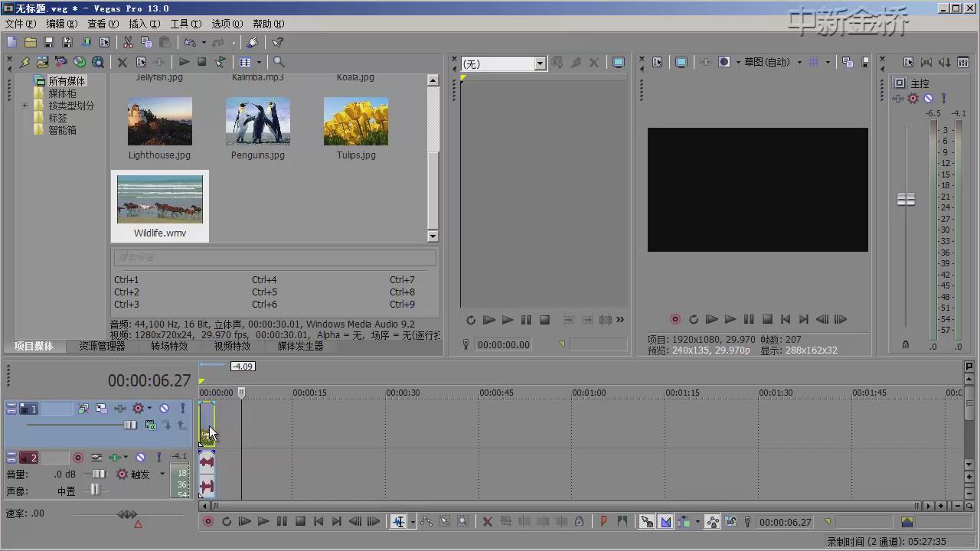Click the Zoom Edit tool in timeline toolbar
The height and width of the screenshot is (551, 980).
[463, 522]
